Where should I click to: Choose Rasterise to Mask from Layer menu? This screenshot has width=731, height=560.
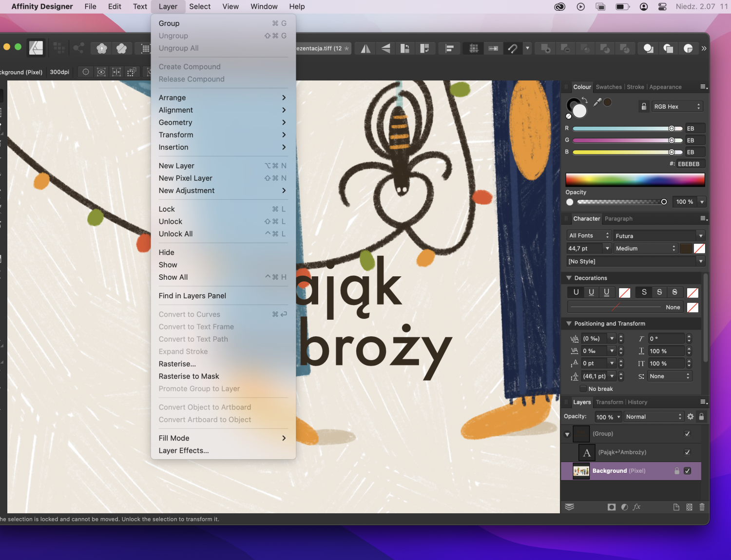(189, 376)
